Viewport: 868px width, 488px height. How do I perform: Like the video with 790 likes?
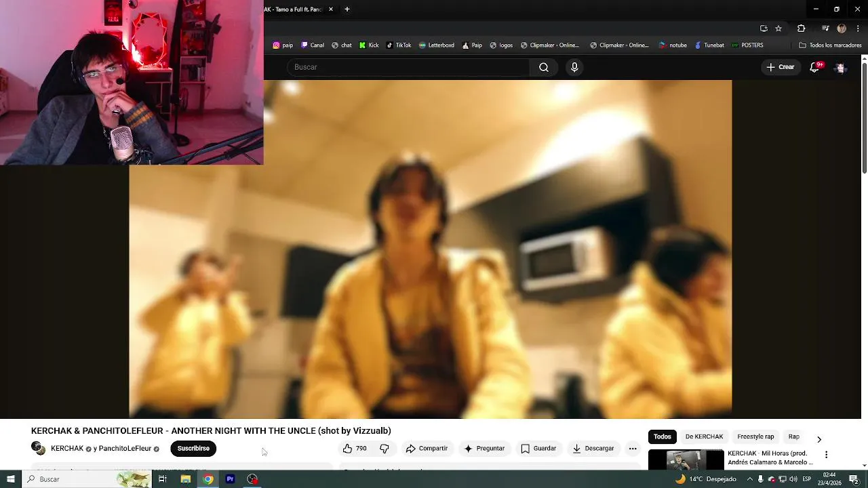(x=355, y=449)
